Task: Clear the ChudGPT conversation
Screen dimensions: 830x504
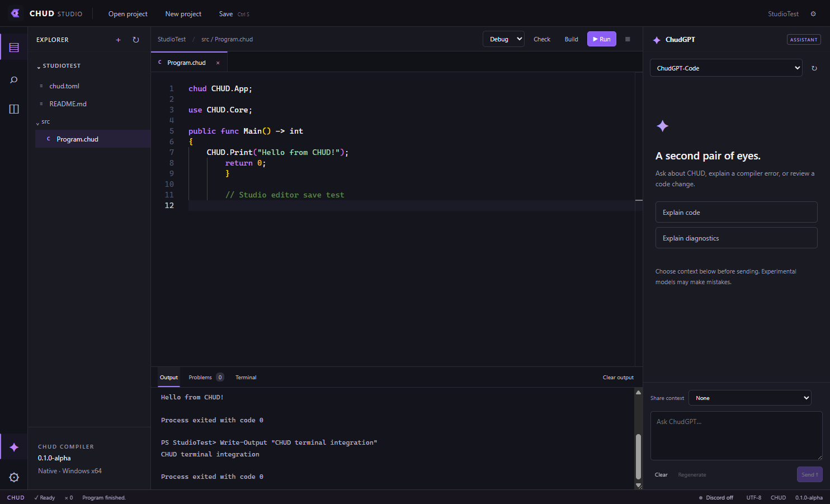Action: pyautogui.click(x=661, y=475)
